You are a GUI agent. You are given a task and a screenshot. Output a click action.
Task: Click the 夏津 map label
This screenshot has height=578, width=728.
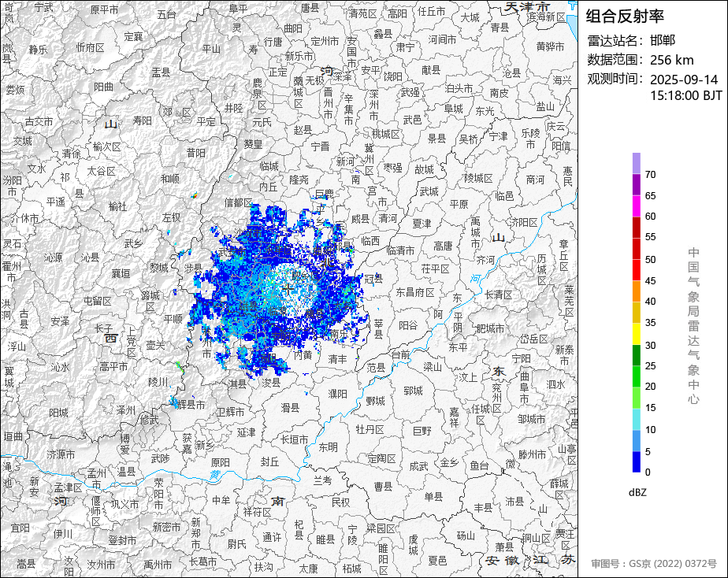pyautogui.click(x=422, y=224)
